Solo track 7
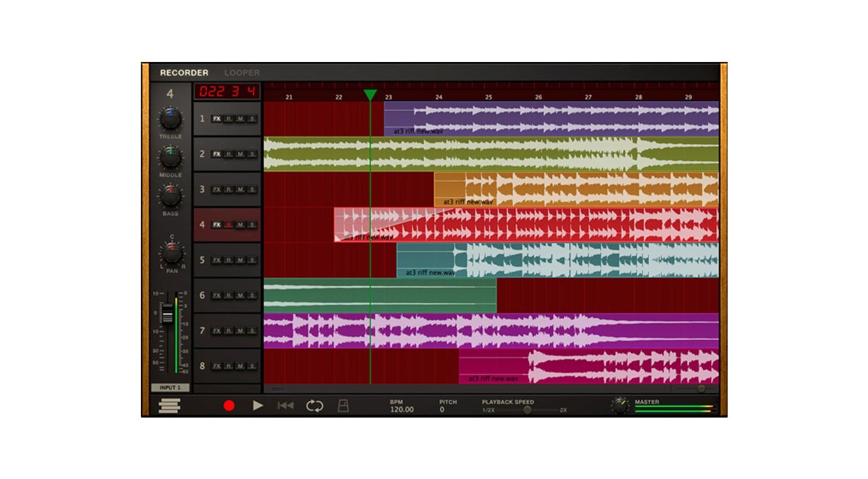The height and width of the screenshot is (479, 868). pyautogui.click(x=252, y=331)
